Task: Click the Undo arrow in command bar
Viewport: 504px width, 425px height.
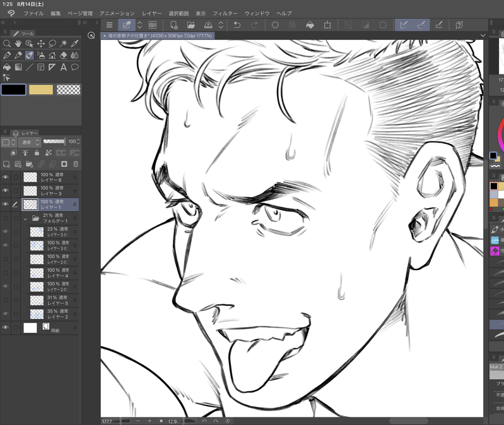Action: pyautogui.click(x=237, y=25)
